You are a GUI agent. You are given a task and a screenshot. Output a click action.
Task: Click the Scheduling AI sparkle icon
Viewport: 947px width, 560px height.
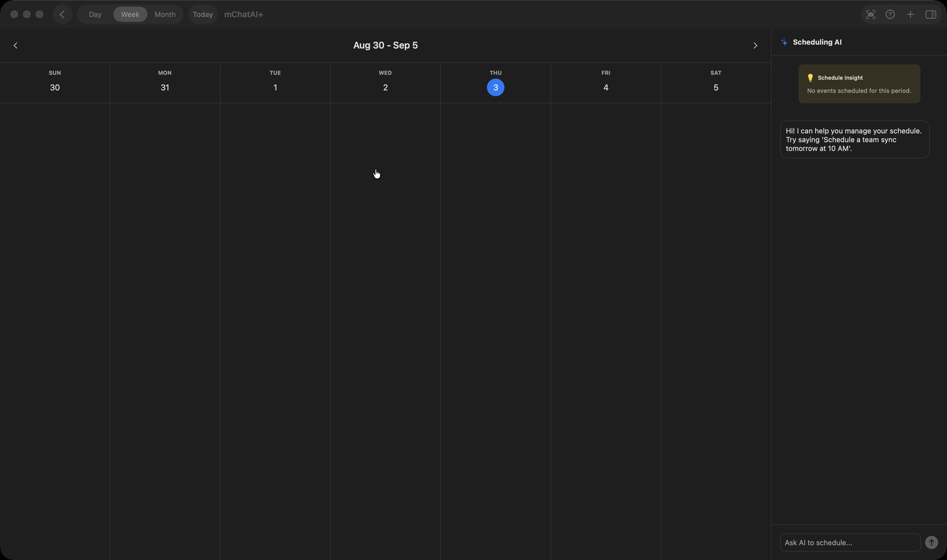click(784, 42)
